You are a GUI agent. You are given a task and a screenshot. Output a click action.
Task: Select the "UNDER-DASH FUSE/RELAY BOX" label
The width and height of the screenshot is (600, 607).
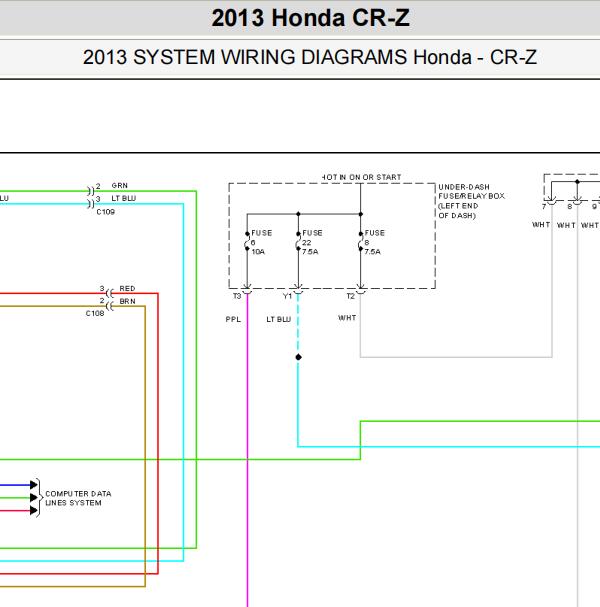point(471,201)
